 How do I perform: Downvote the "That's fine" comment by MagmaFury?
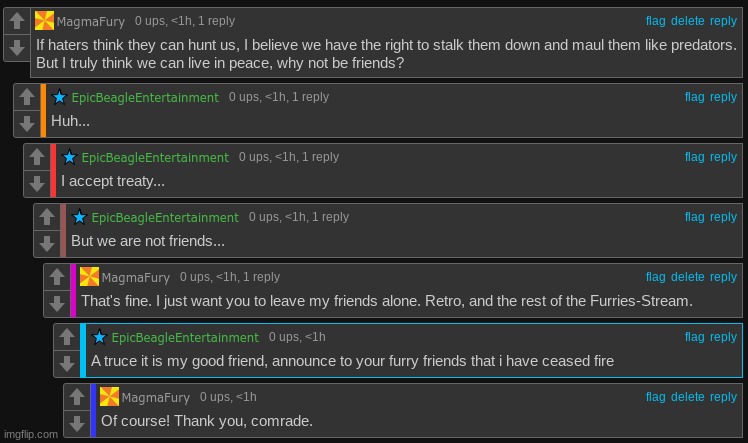(x=57, y=303)
